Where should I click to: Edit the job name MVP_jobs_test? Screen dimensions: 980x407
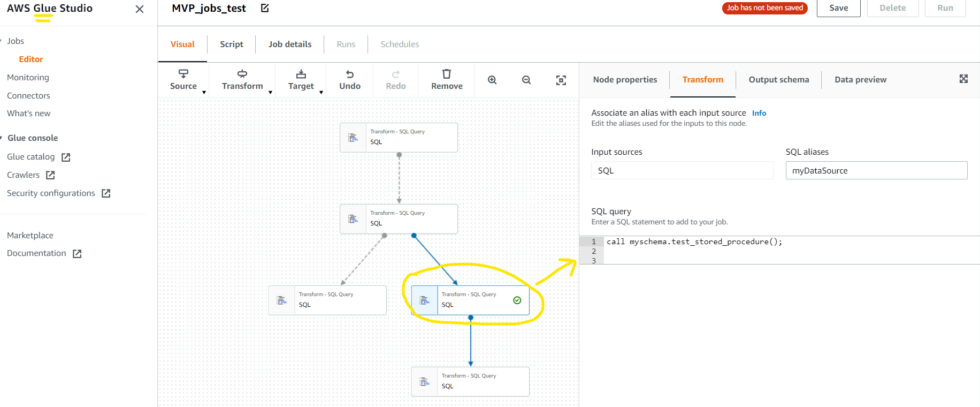coord(265,8)
